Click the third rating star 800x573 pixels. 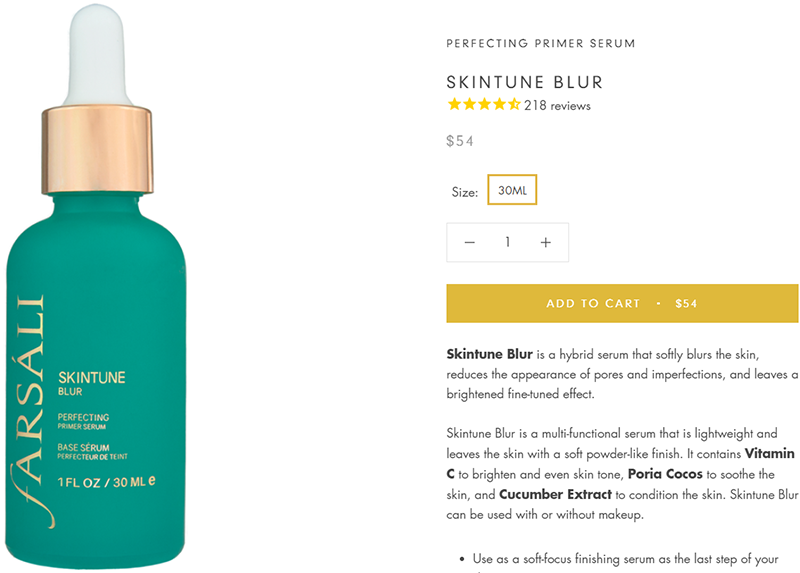pos(484,105)
